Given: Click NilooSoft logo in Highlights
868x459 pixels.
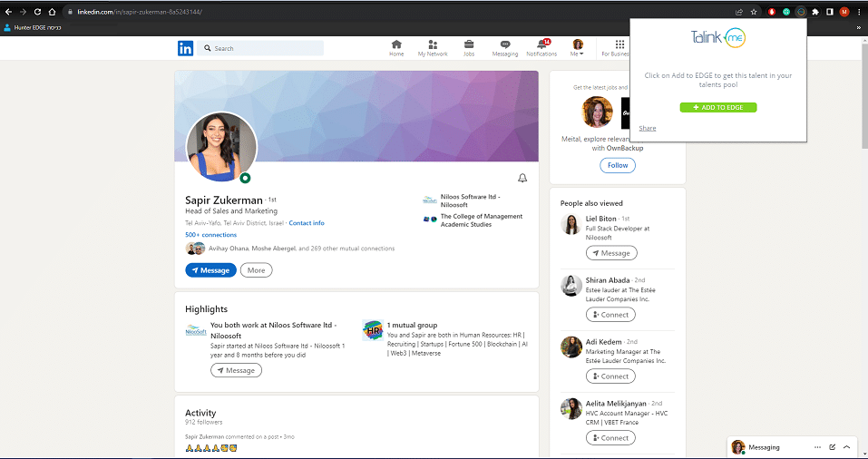Looking at the screenshot, I should click(196, 330).
